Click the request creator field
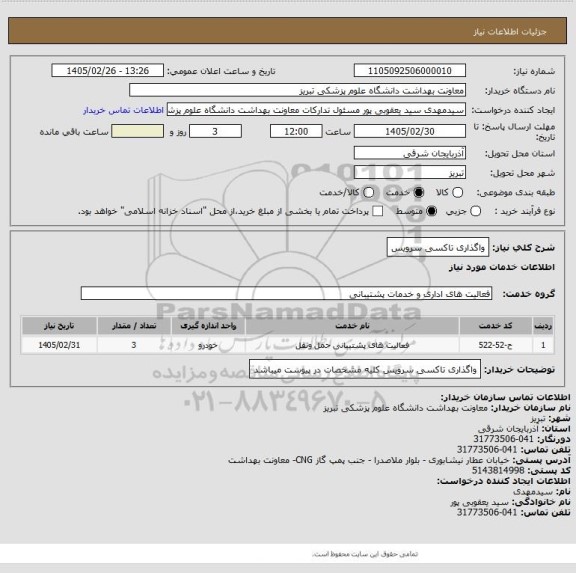The height and width of the screenshot is (573, 576). click(x=316, y=110)
